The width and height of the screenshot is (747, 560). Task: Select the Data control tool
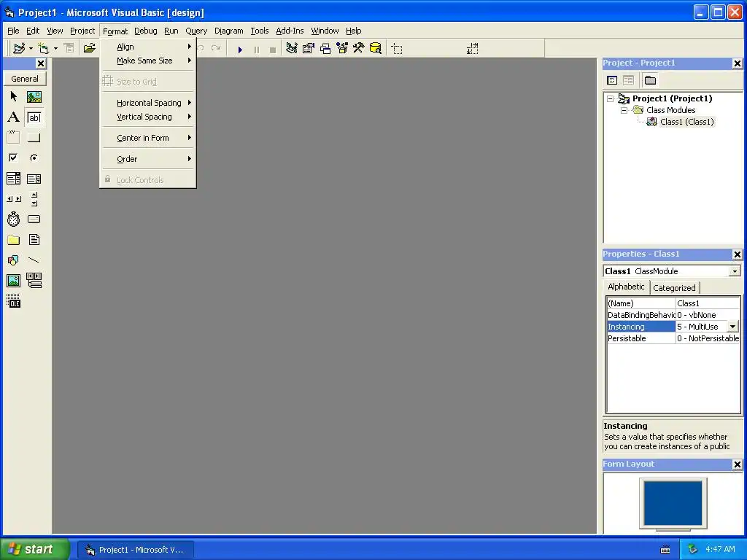coord(34,281)
